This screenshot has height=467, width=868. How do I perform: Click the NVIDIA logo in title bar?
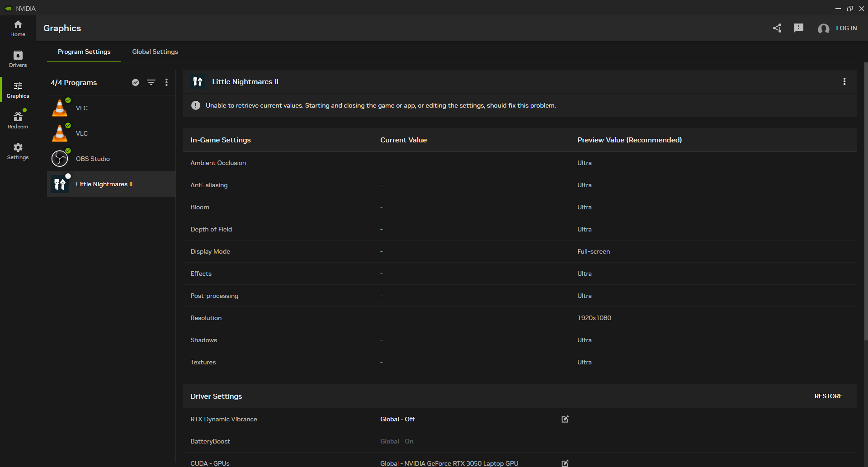point(8,9)
